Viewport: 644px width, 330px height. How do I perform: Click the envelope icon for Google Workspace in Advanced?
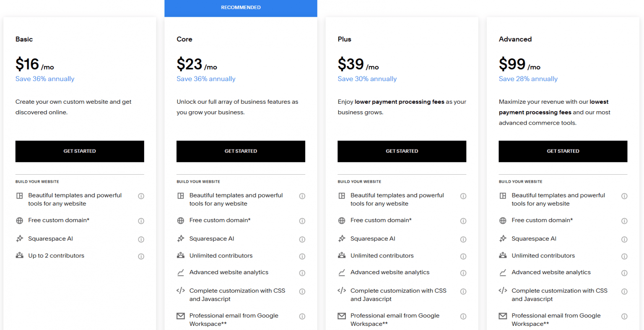[503, 316]
